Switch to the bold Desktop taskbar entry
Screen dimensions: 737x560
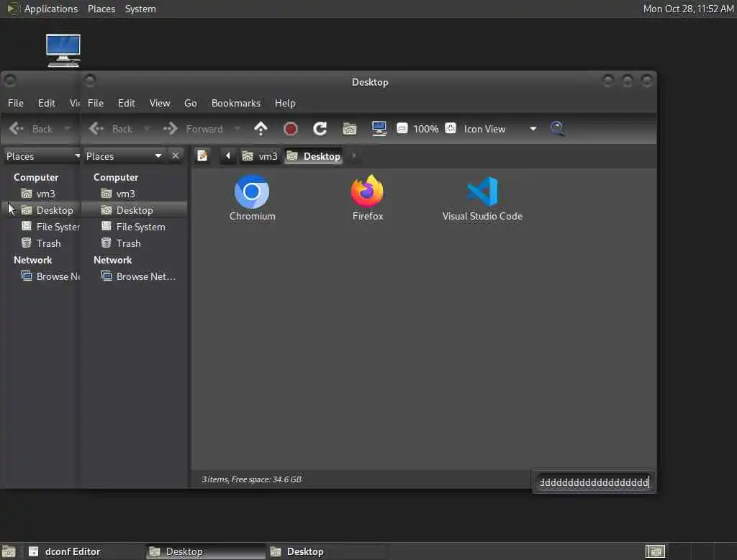coord(326,551)
